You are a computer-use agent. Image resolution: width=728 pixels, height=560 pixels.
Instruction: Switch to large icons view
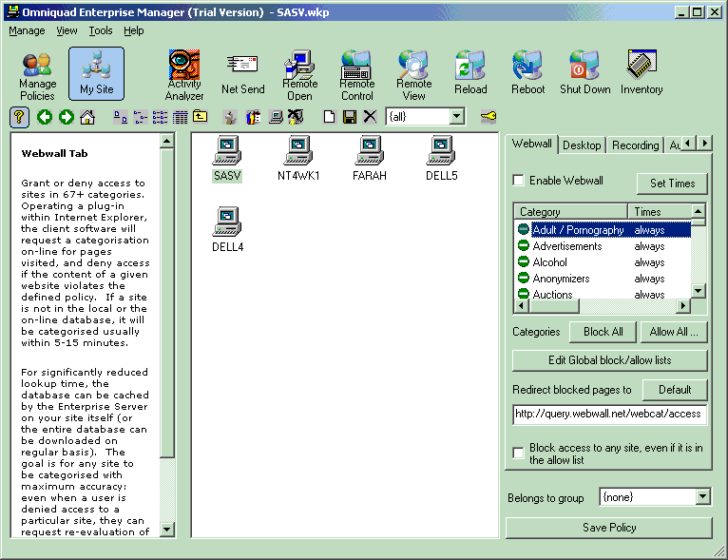click(x=121, y=117)
